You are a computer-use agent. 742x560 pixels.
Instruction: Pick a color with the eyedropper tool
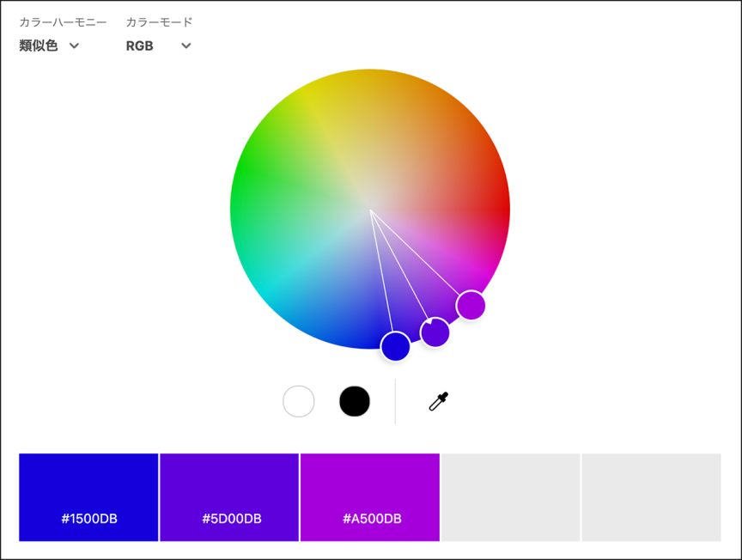[x=439, y=401]
